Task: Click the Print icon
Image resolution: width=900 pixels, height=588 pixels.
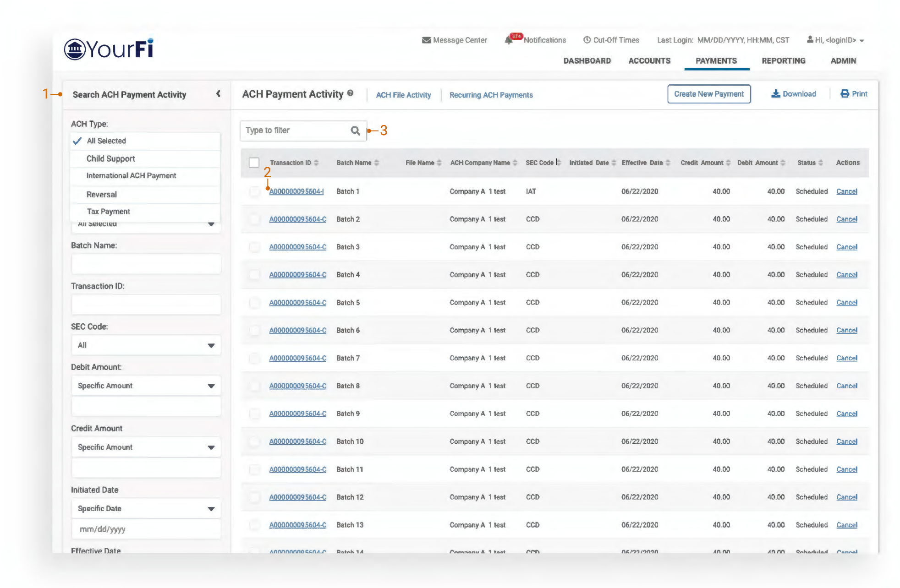Action: [x=845, y=94]
